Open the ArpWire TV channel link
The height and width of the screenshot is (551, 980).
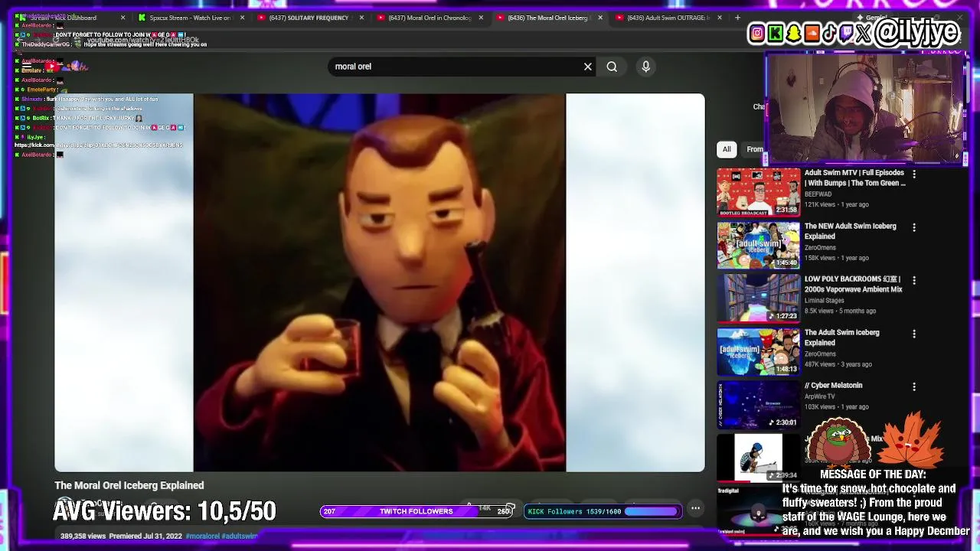pyautogui.click(x=819, y=396)
